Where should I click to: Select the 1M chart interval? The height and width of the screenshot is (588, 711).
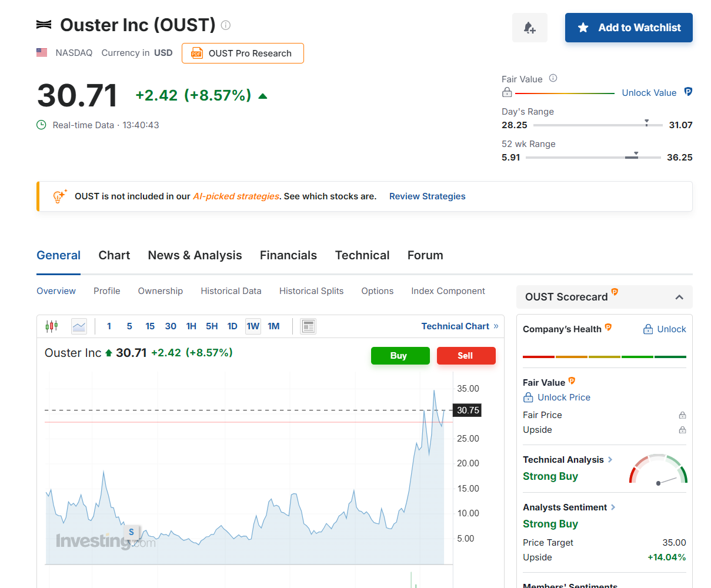coord(273,326)
